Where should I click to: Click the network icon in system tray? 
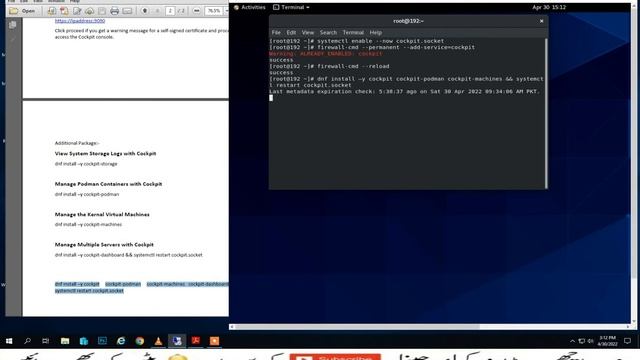(582, 341)
